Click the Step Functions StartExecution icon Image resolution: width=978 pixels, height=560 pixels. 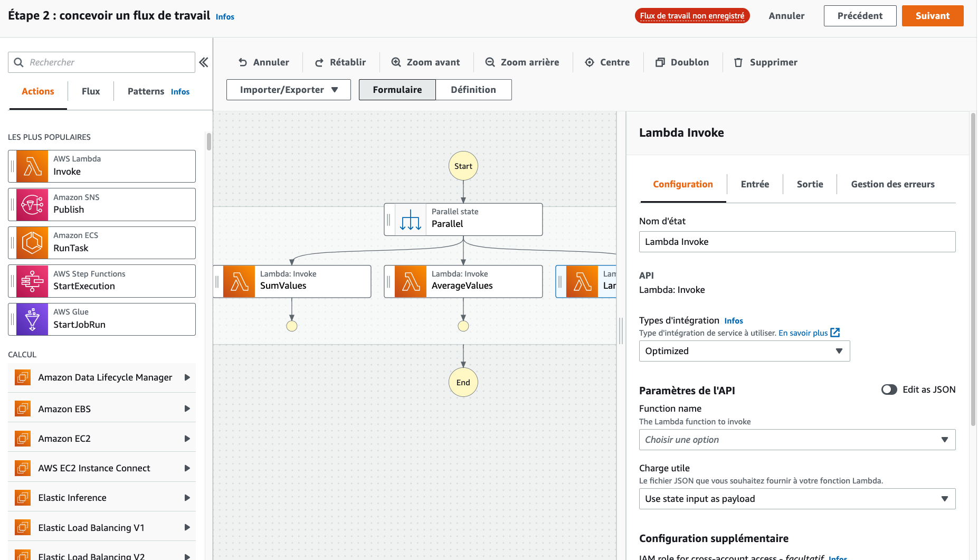[x=32, y=281]
